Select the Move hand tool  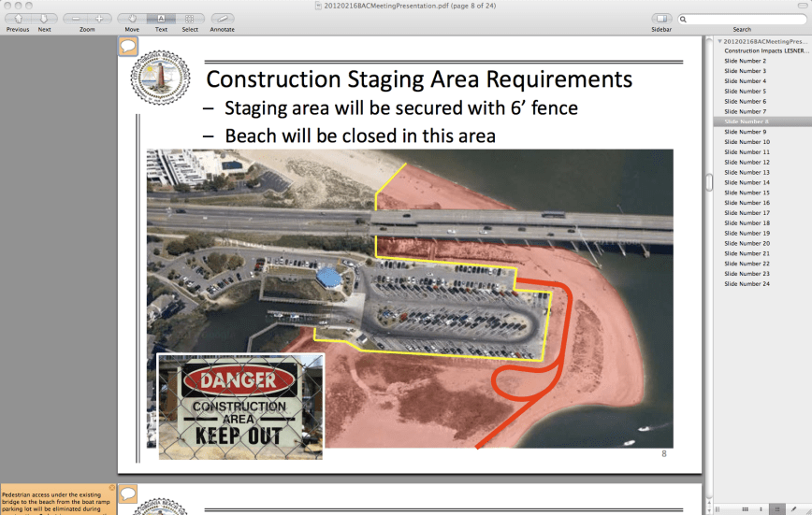pyautogui.click(x=132, y=19)
